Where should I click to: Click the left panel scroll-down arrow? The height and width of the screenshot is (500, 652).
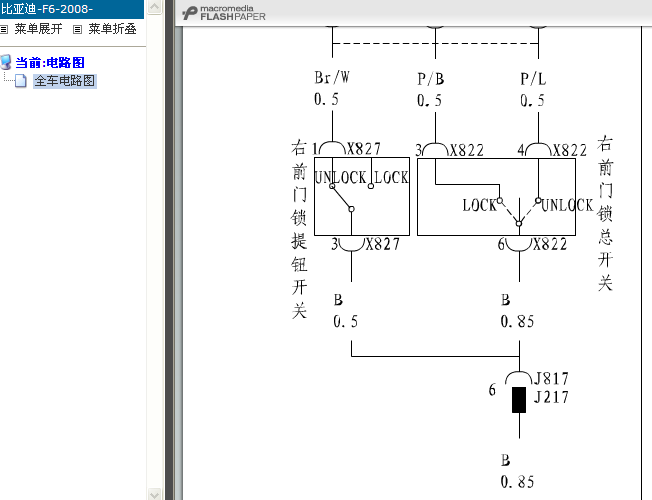point(154,494)
